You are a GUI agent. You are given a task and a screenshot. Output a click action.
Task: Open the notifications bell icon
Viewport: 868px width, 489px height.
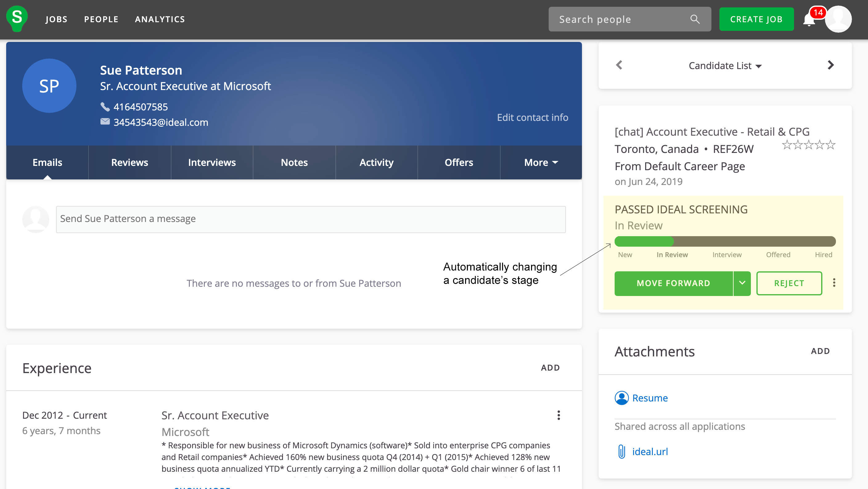click(x=809, y=20)
